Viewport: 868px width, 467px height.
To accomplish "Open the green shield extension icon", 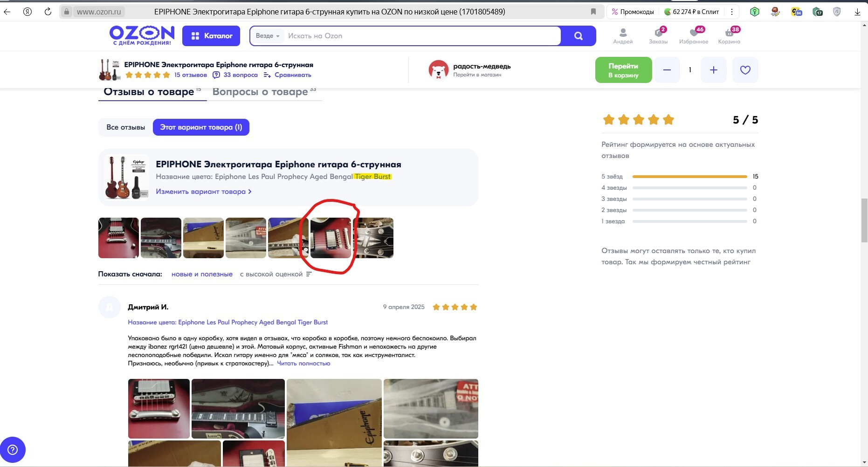I will coord(755,12).
